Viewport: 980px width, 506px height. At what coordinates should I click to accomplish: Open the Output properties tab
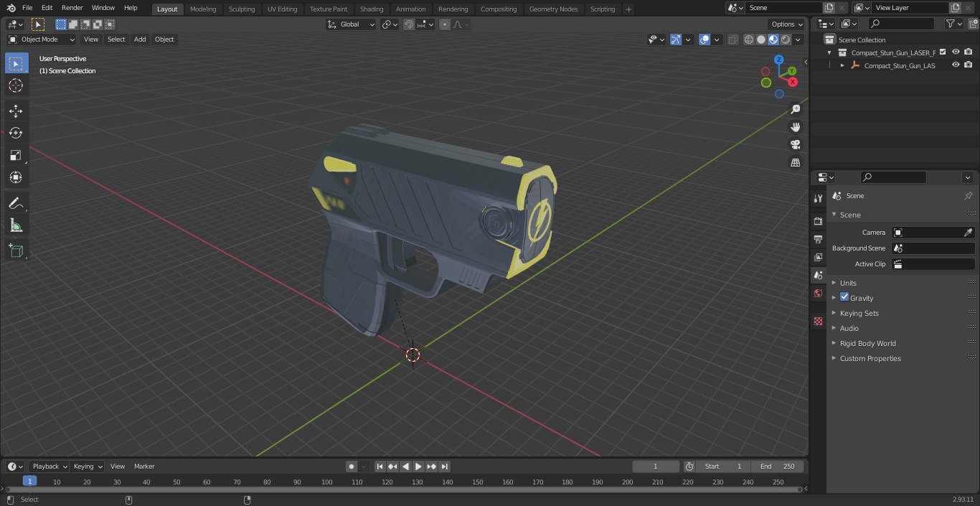[x=818, y=239]
